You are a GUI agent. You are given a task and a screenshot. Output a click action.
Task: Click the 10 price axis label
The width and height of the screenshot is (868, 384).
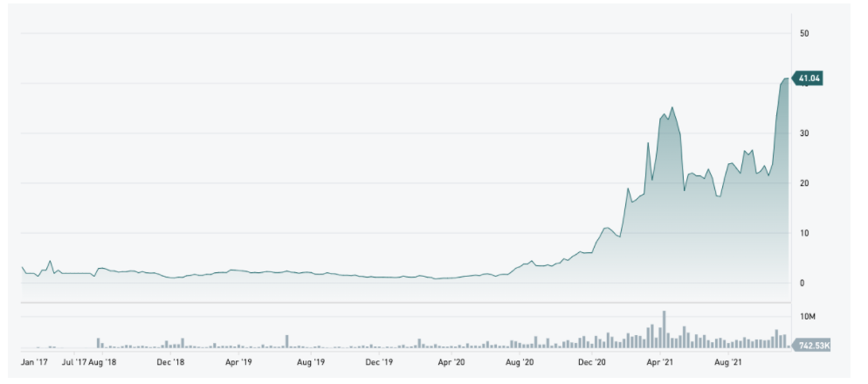tap(804, 233)
